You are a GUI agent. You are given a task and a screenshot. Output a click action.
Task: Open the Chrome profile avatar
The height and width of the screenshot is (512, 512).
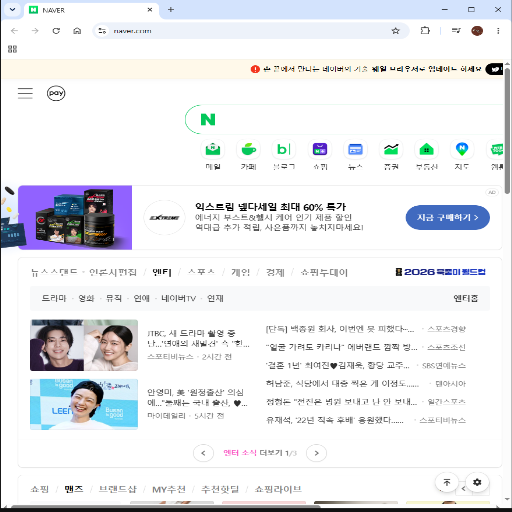[x=477, y=31]
